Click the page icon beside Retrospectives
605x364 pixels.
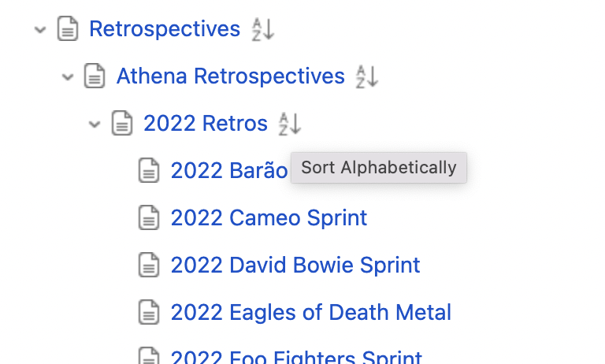pos(68,28)
